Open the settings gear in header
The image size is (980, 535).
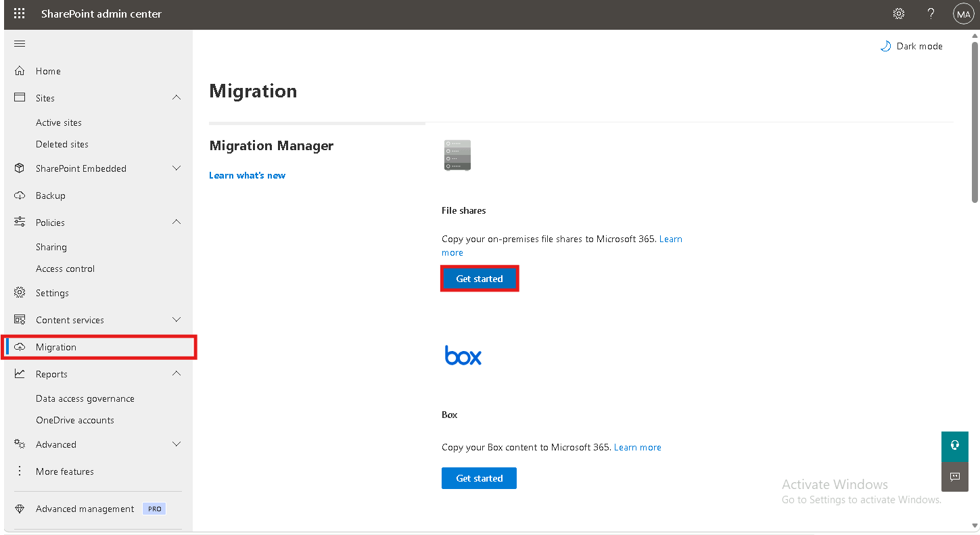pyautogui.click(x=899, y=14)
